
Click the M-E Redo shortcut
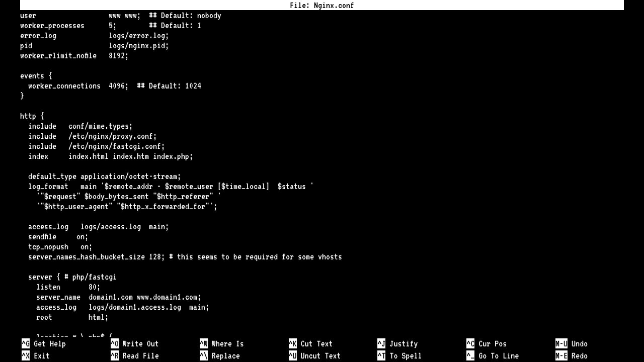pos(572,356)
